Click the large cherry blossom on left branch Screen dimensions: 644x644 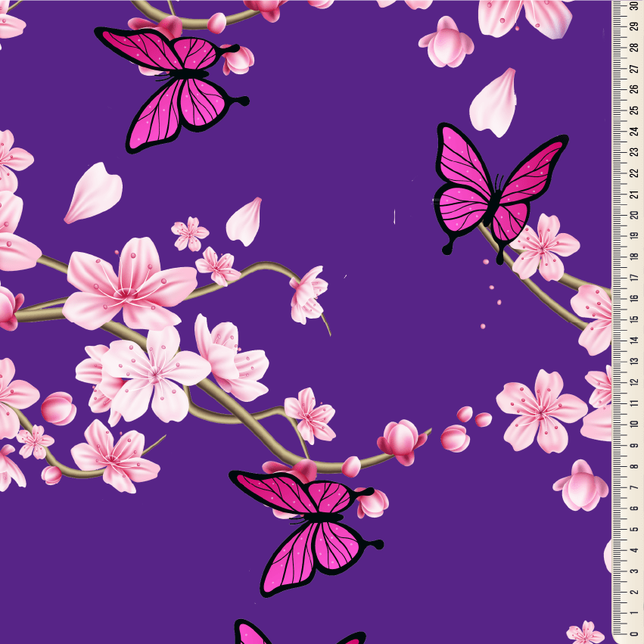point(127,285)
